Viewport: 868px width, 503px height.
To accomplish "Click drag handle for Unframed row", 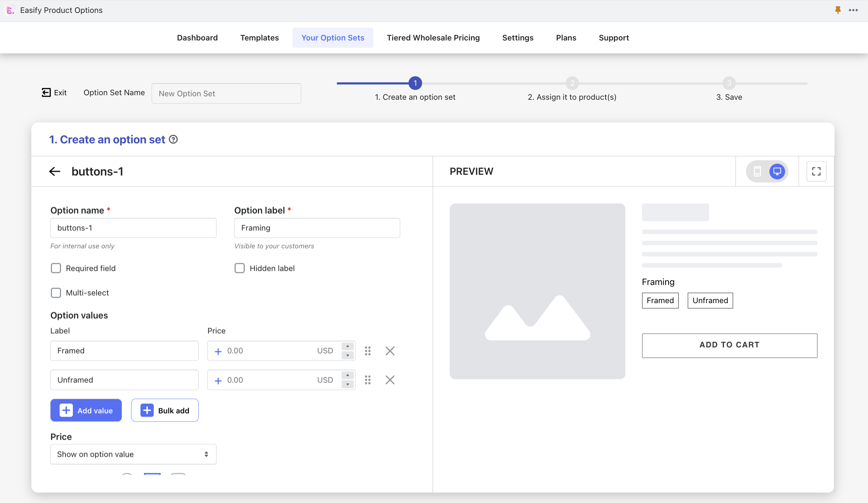I will [x=368, y=380].
